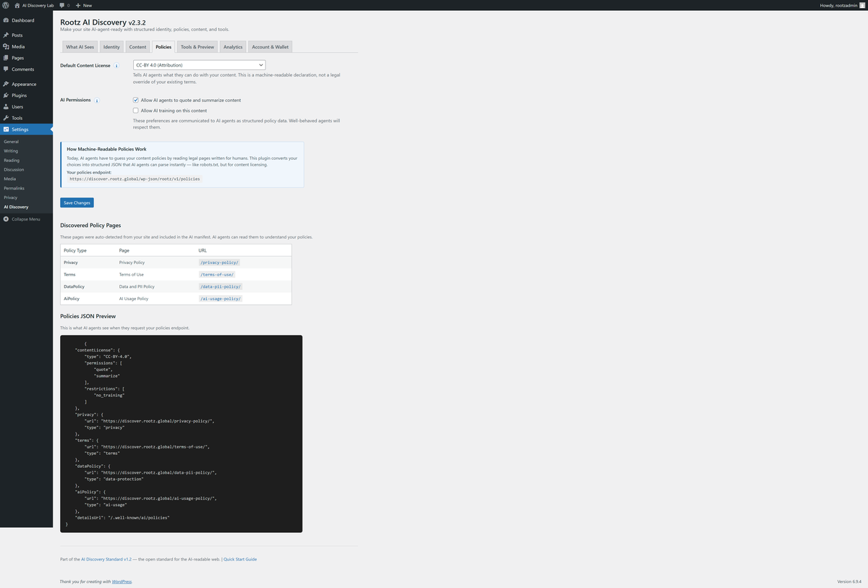This screenshot has height=588, width=868.
Task: Select the Posts pushpin icon
Action: coord(7,35)
